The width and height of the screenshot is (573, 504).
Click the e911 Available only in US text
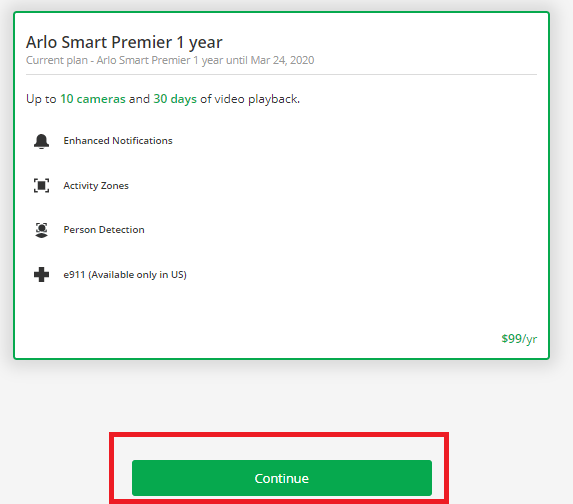click(x=125, y=274)
